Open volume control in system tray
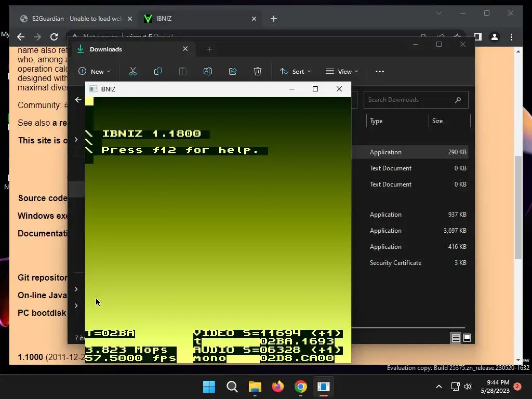Viewport: 532px width, 399px height. [468, 387]
